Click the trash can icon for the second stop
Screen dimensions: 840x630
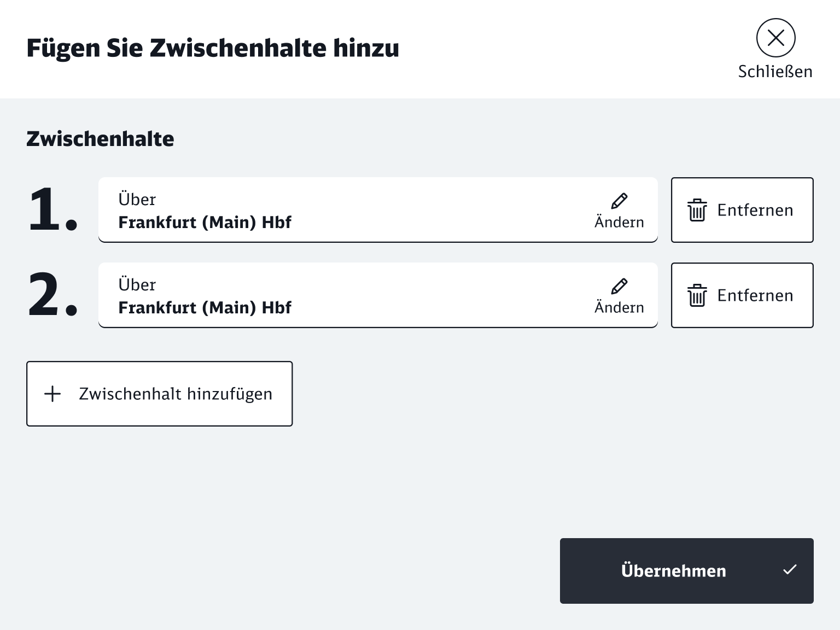pyautogui.click(x=697, y=295)
